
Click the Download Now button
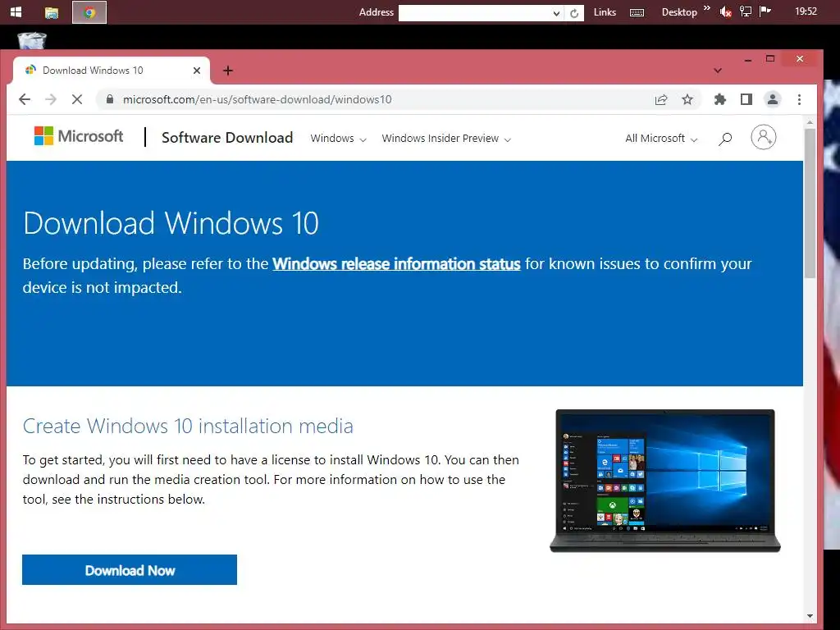(x=130, y=570)
